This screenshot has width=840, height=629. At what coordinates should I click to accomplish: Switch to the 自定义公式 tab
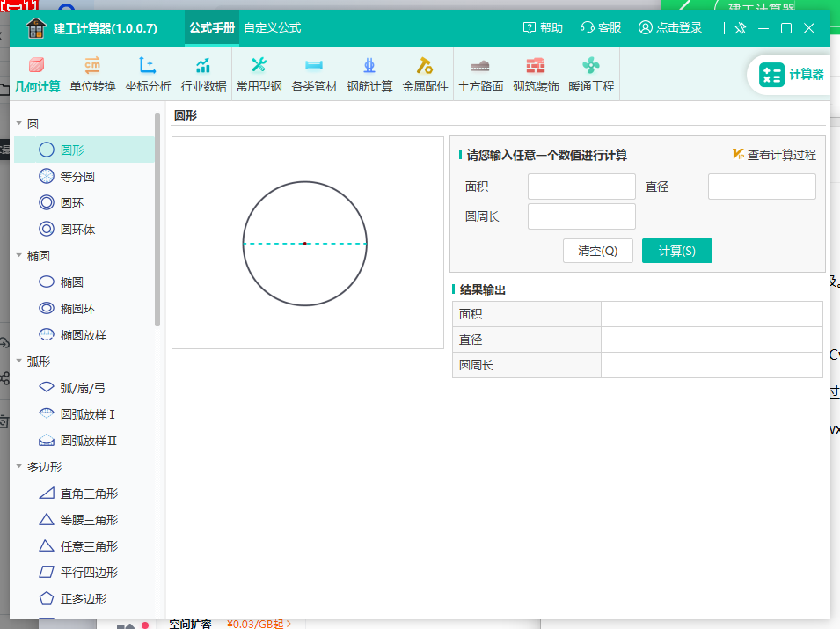pos(272,27)
